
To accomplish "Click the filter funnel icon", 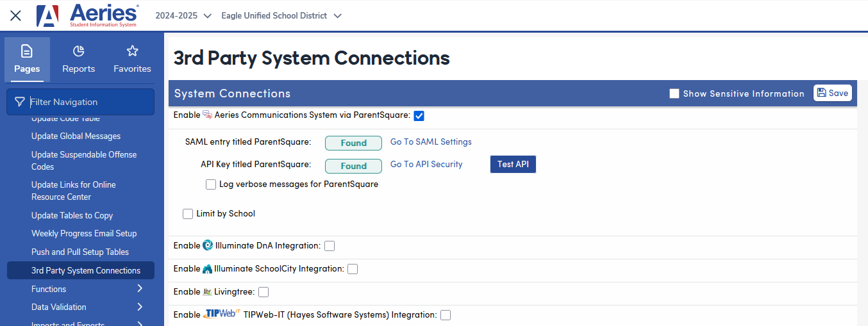I will point(20,102).
